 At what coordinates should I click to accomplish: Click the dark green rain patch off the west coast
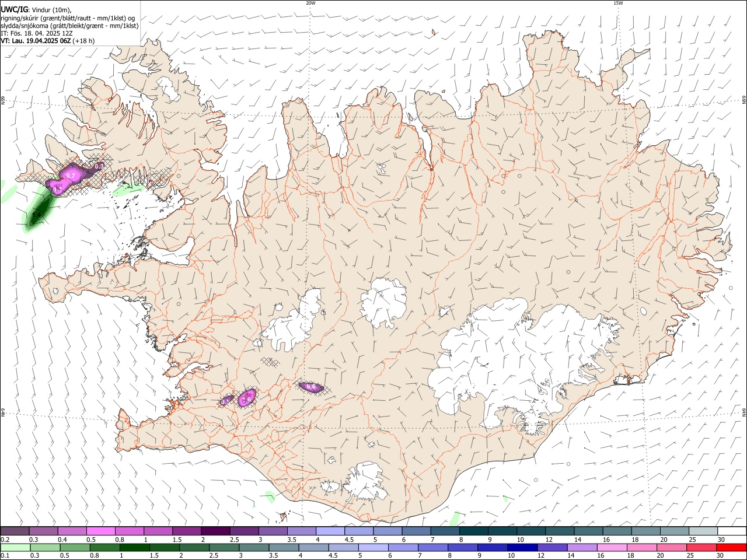39,211
